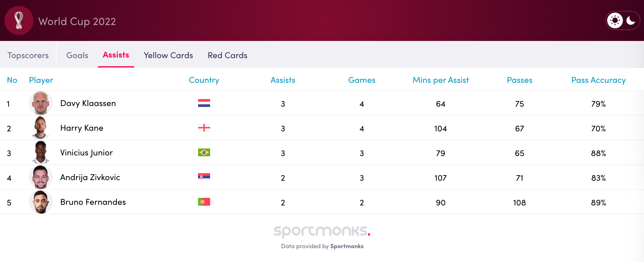Click Bruno Fernandes' player photo
644x262 pixels.
41,202
